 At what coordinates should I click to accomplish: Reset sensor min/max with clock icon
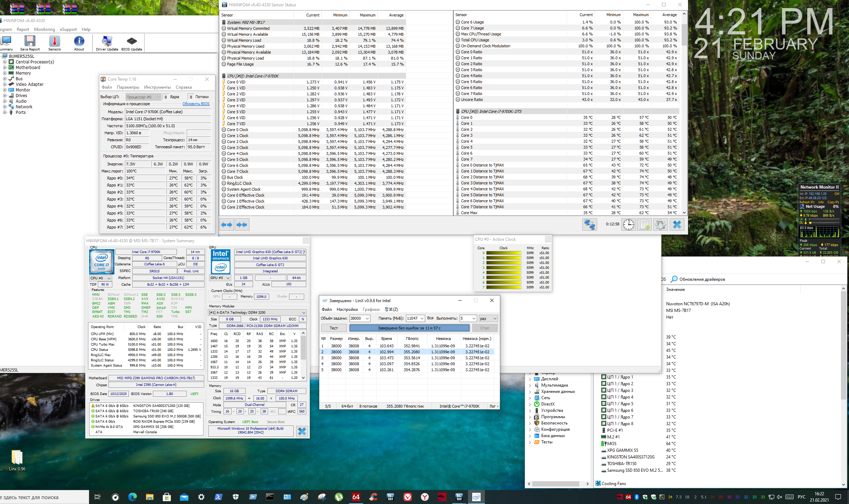click(x=628, y=224)
